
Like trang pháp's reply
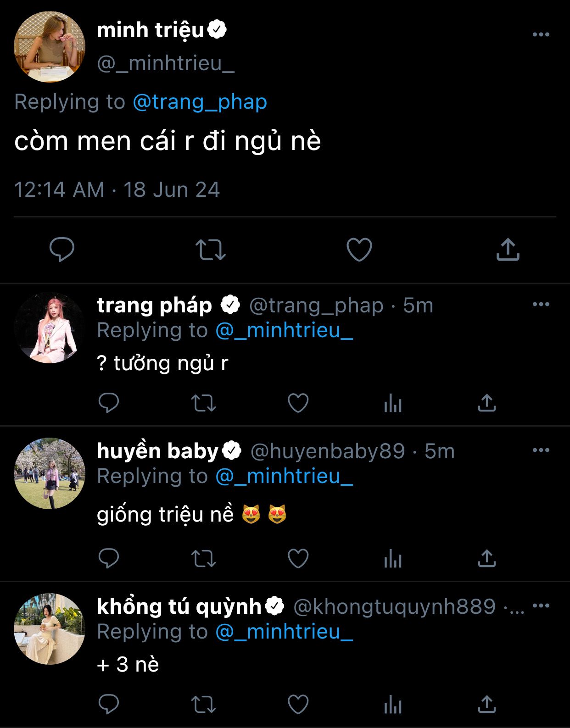[x=298, y=403]
